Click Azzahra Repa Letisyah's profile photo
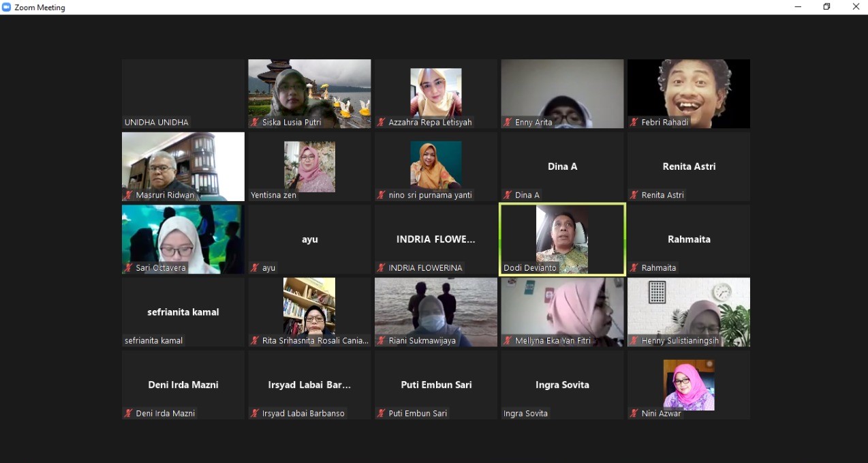 (436, 93)
